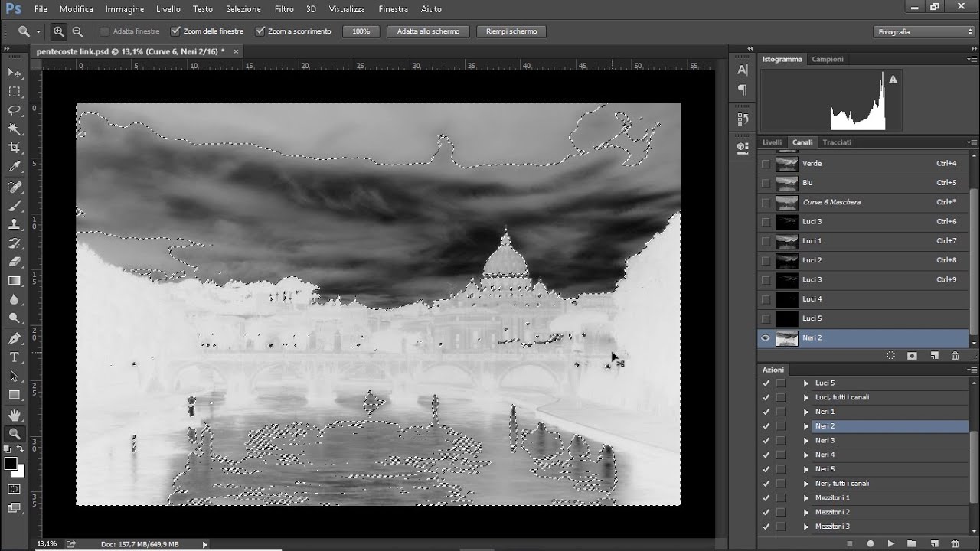Show the Luci 4 channel visibility

pos(766,298)
